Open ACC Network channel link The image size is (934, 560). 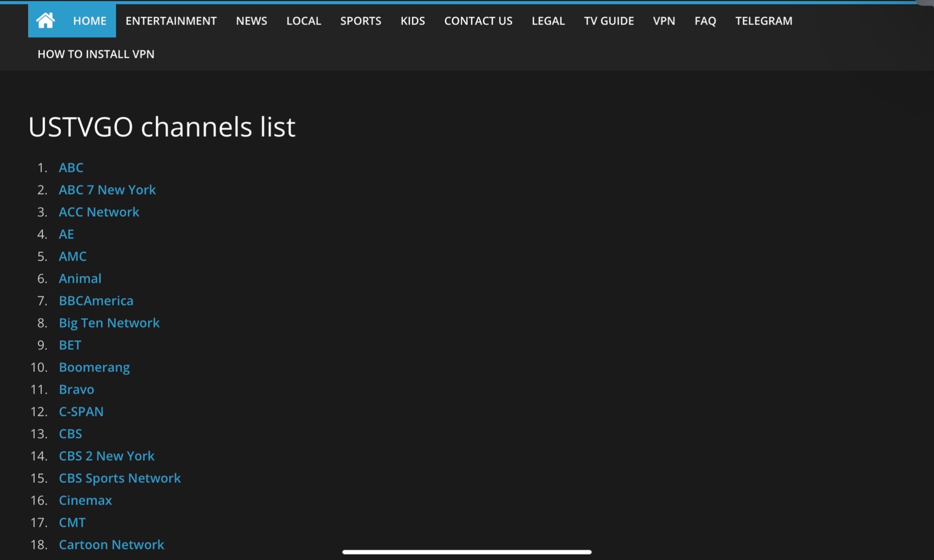(x=99, y=212)
